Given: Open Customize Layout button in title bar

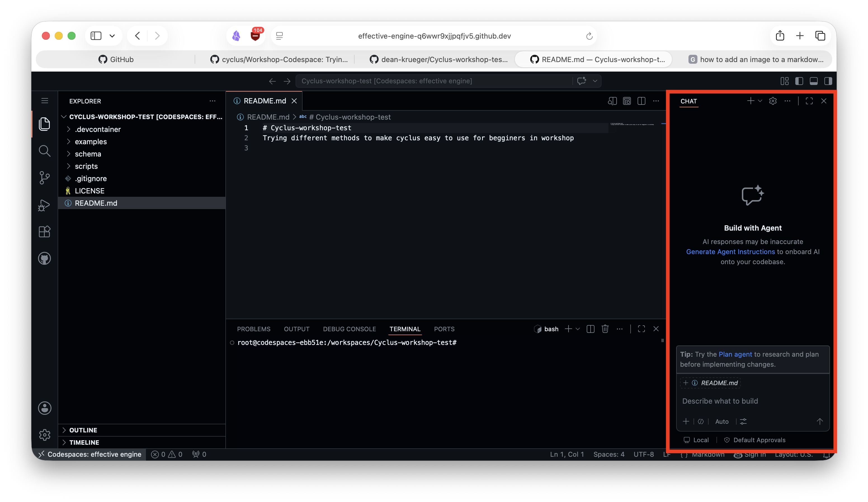Looking at the screenshot, I should coord(785,81).
